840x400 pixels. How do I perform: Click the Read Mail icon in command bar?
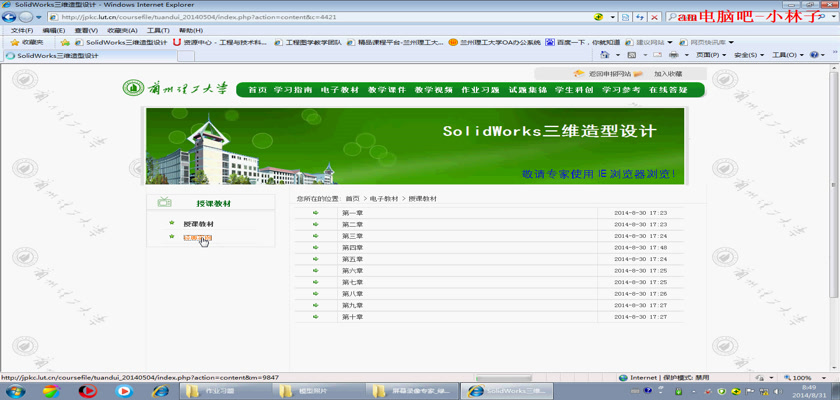click(x=657, y=55)
